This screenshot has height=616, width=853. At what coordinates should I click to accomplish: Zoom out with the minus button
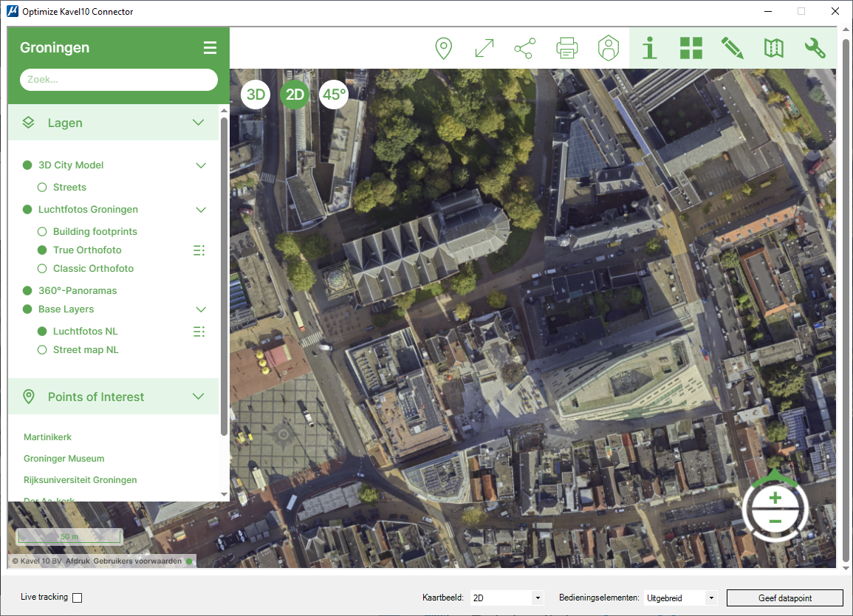775,521
